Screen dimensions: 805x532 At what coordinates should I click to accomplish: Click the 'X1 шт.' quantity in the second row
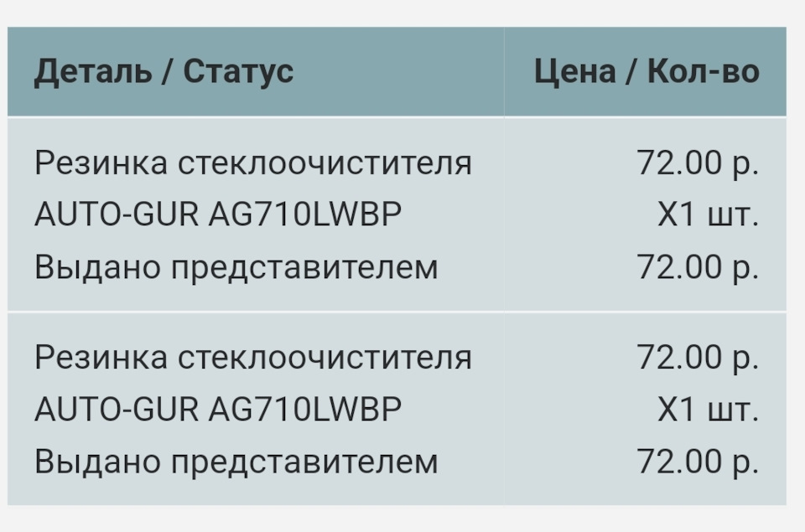(708, 410)
